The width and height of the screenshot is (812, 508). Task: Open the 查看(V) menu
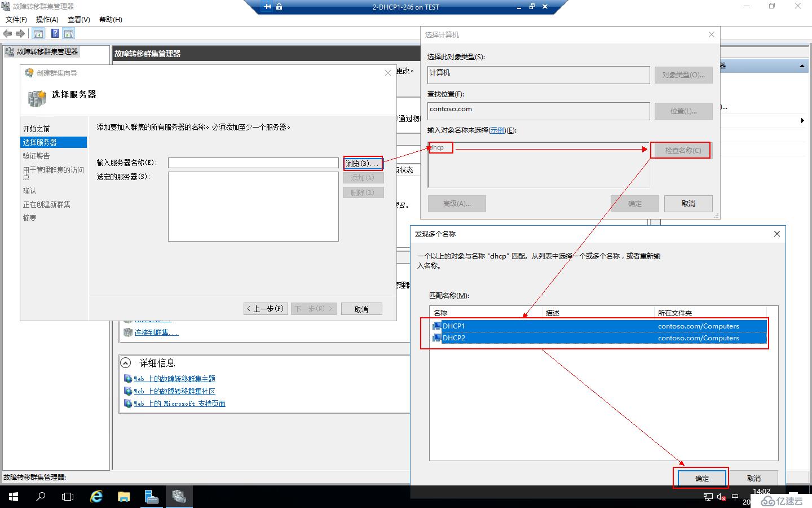pos(79,19)
